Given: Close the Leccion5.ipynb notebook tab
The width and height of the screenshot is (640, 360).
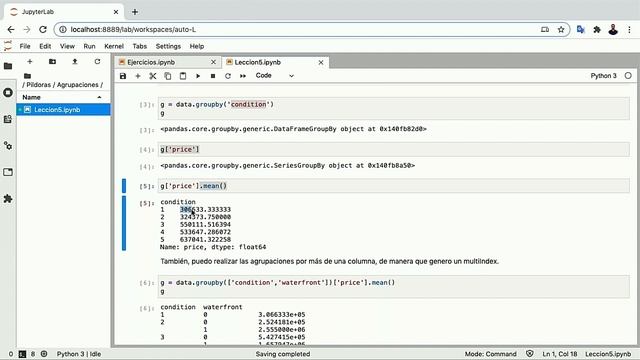Looking at the screenshot, I should point(321,62).
